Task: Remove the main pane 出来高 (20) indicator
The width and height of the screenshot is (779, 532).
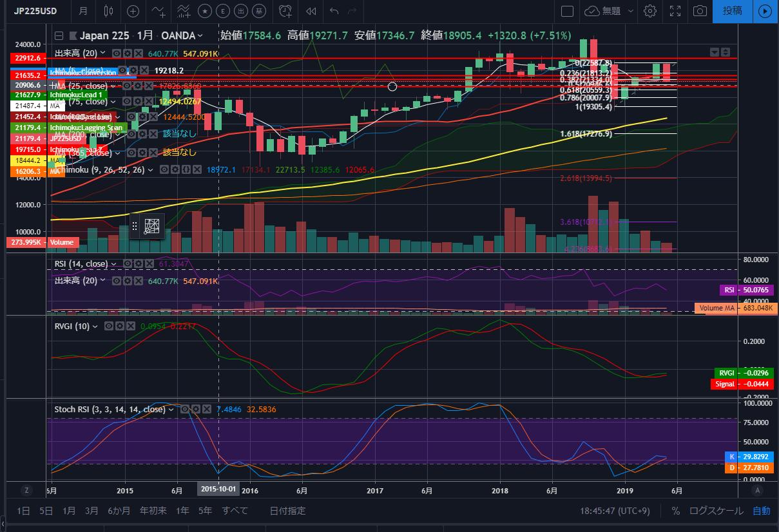Action: click(138, 53)
